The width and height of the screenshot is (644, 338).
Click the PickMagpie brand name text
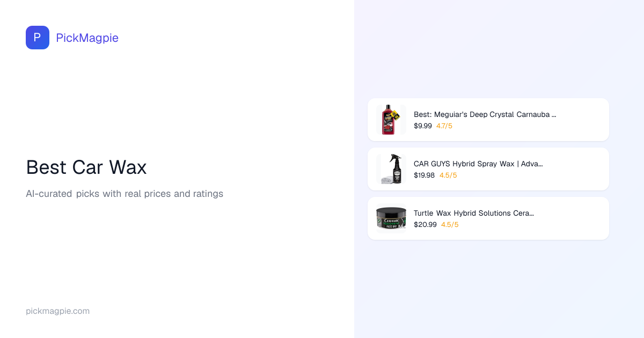pos(87,38)
